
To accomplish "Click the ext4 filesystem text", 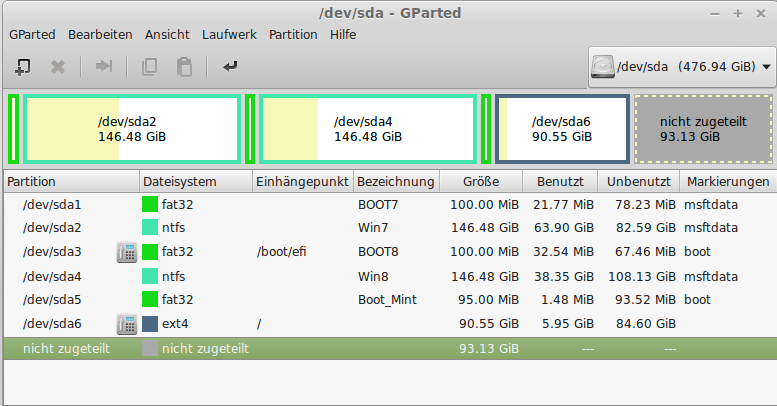I will [175, 324].
